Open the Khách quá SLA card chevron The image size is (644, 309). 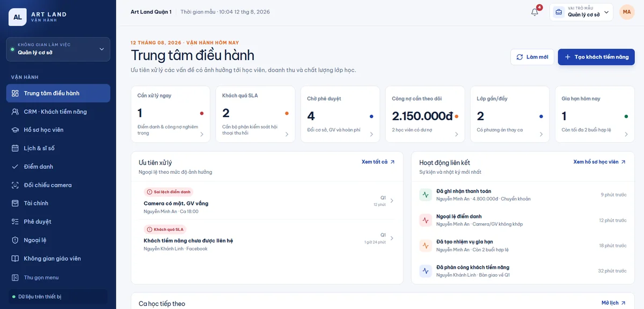coord(287,135)
